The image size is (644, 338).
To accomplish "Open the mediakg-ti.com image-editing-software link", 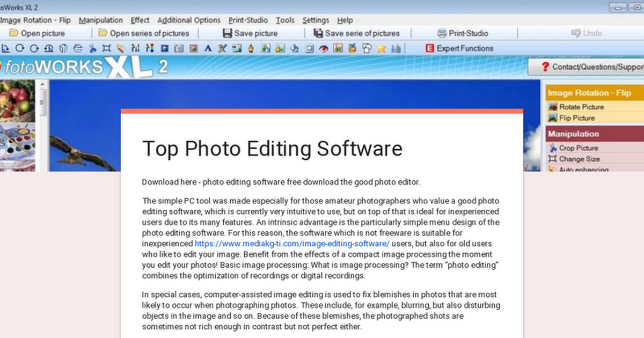I will [x=292, y=244].
